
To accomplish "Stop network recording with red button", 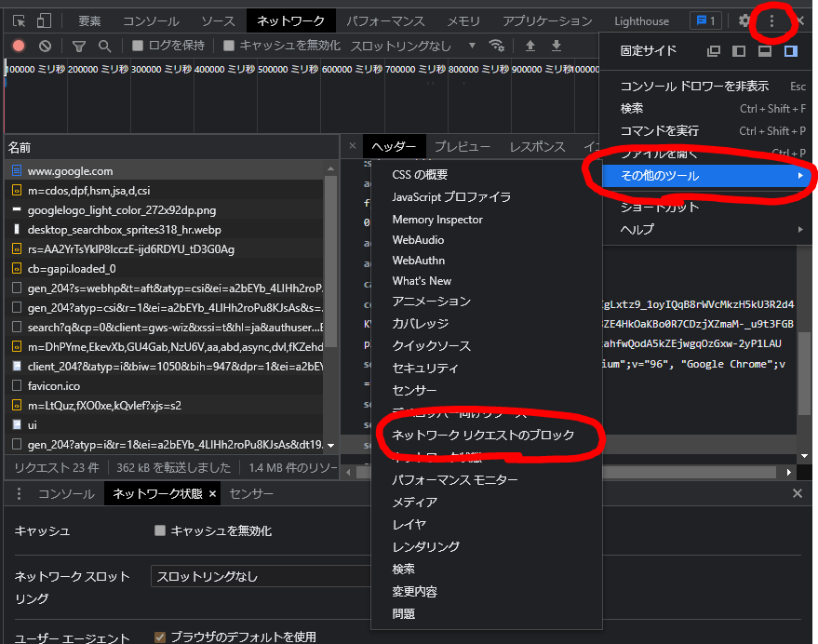I will coord(19,46).
